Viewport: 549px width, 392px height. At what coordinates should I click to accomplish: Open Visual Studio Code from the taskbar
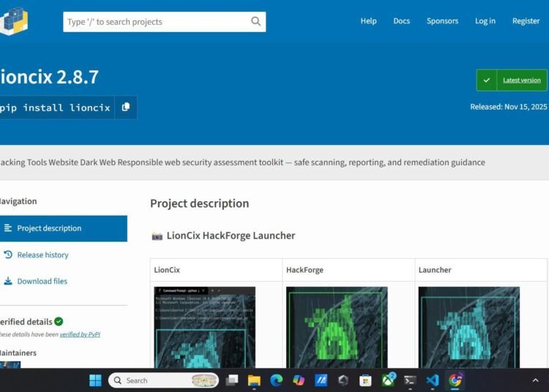[x=433, y=380]
